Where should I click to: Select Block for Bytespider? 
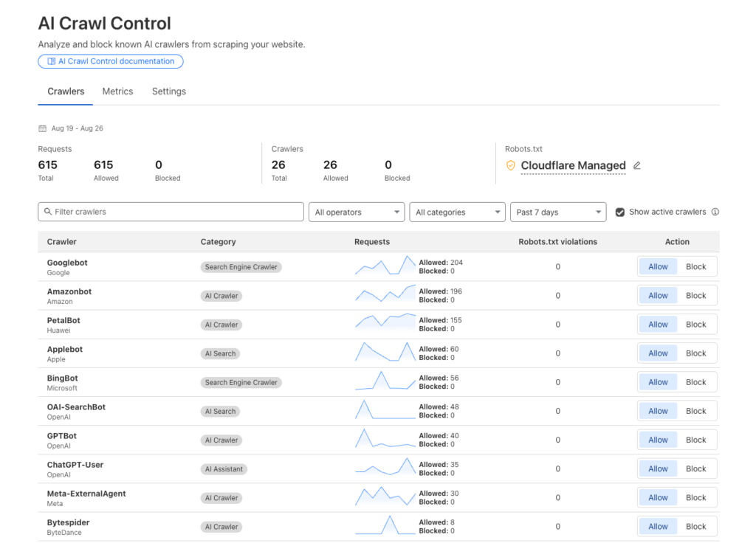695,527
